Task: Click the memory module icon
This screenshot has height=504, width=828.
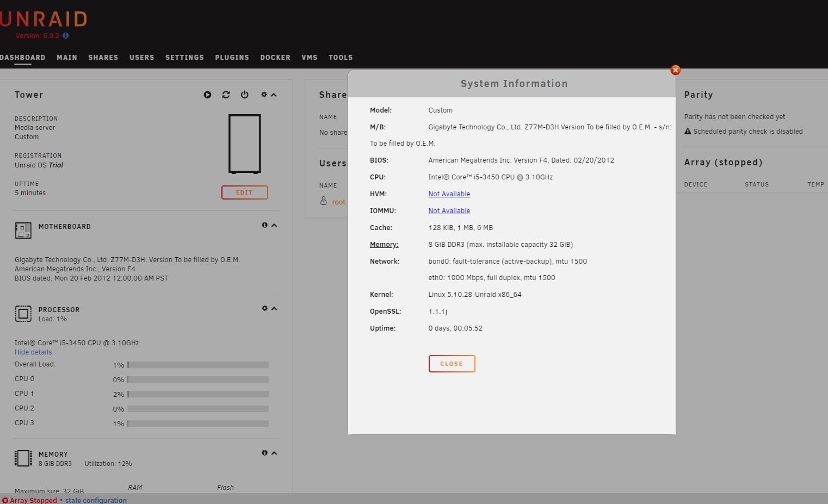Action: click(23, 458)
